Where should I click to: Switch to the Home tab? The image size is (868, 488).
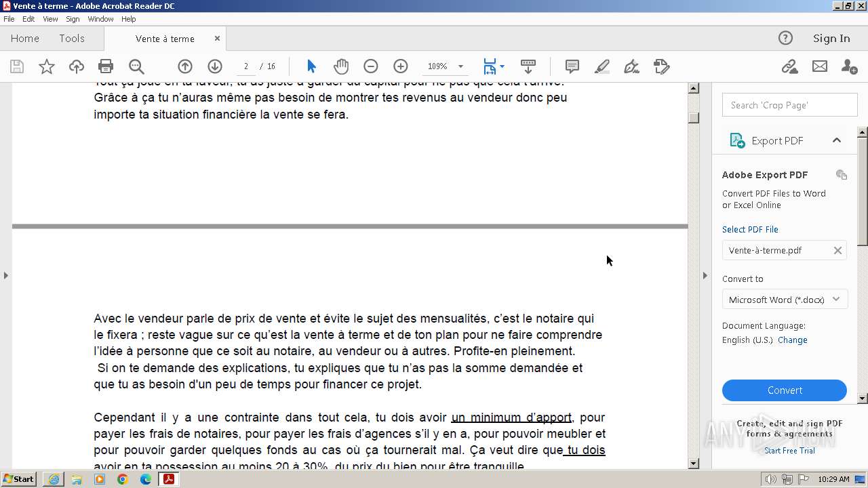(x=25, y=39)
